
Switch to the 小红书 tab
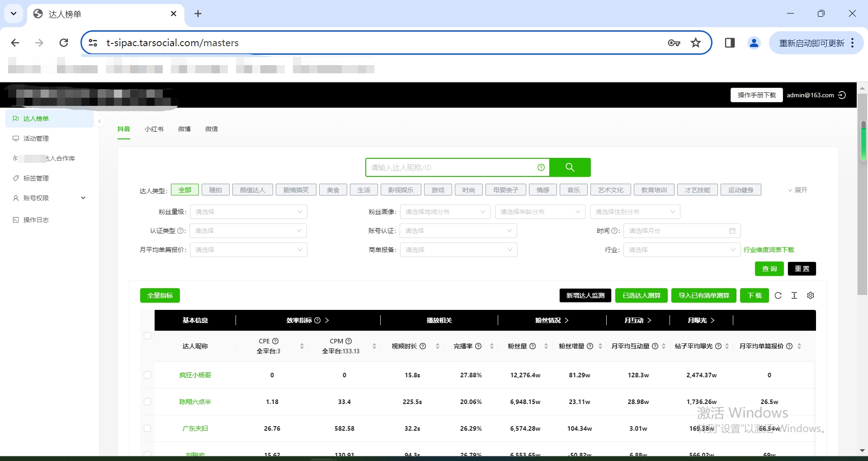[x=154, y=129]
